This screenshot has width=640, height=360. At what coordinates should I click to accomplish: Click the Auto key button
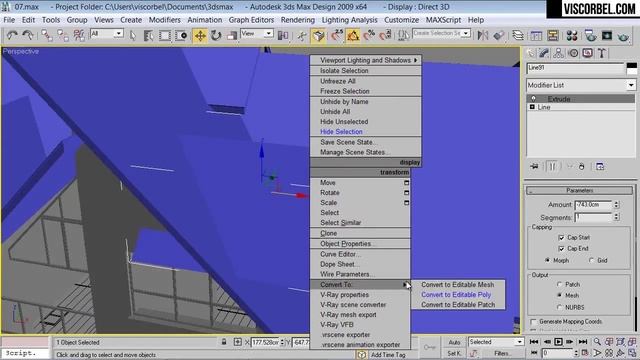point(454,342)
